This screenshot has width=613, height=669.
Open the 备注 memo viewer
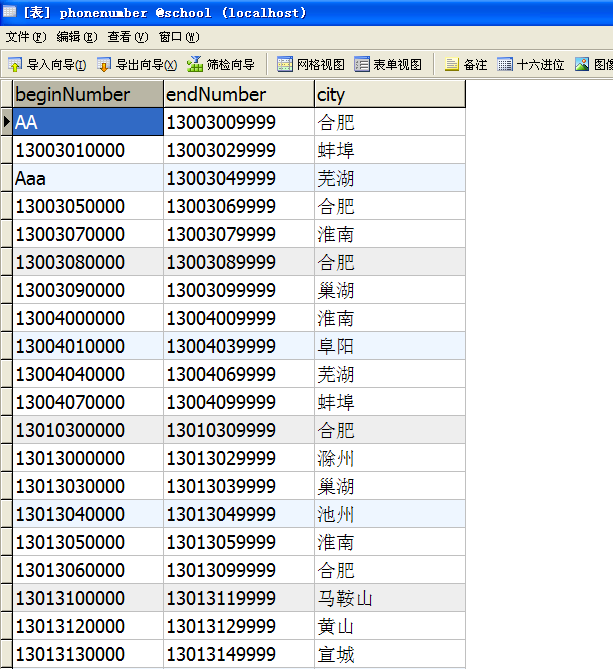click(466, 65)
